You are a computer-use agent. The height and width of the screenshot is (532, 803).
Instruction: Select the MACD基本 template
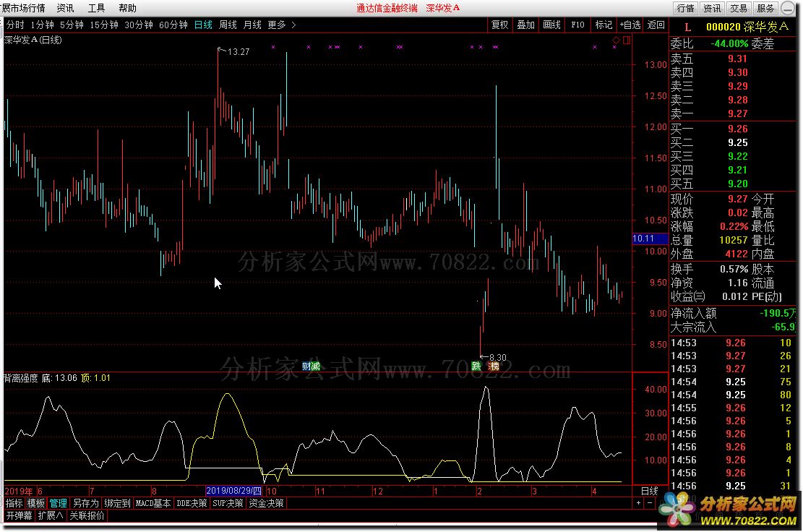point(153,503)
